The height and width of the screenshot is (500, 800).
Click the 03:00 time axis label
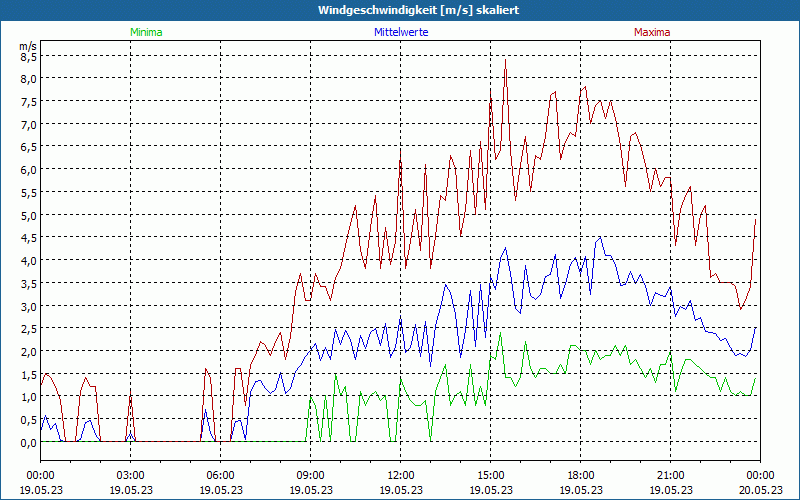pyautogui.click(x=131, y=476)
